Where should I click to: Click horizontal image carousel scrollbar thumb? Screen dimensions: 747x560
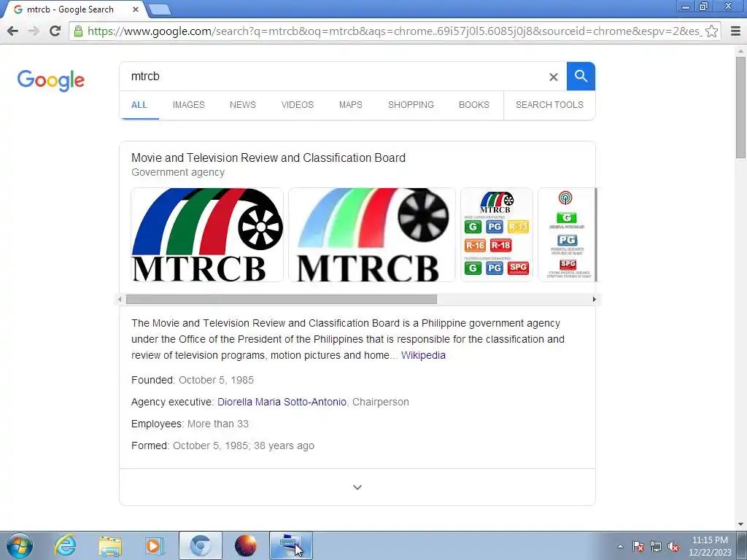[281, 300]
